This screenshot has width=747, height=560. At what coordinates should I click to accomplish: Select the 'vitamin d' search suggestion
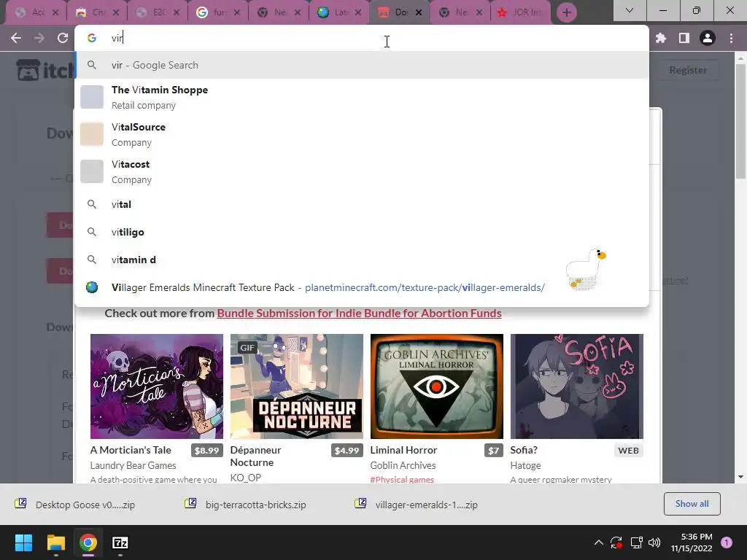[x=361, y=260]
